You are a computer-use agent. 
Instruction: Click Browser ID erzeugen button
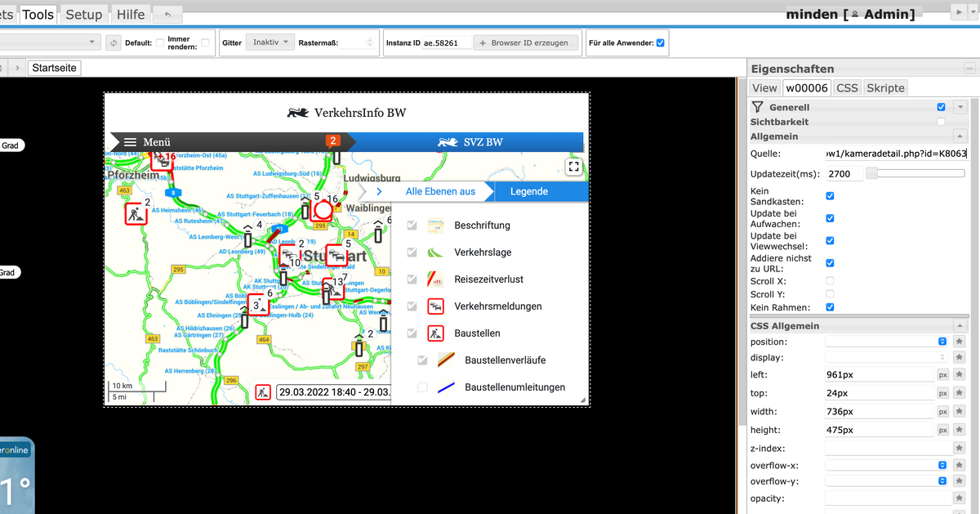pyautogui.click(x=528, y=42)
